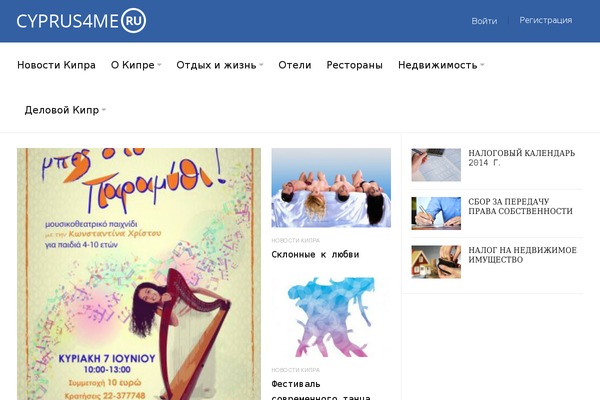Open the Фестиваль современного танца headline
Screen dimensions: 600x400
(x=321, y=390)
